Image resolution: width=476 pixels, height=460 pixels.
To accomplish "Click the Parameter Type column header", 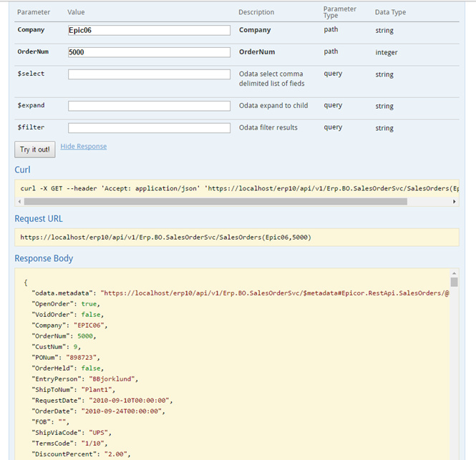I will point(340,12).
